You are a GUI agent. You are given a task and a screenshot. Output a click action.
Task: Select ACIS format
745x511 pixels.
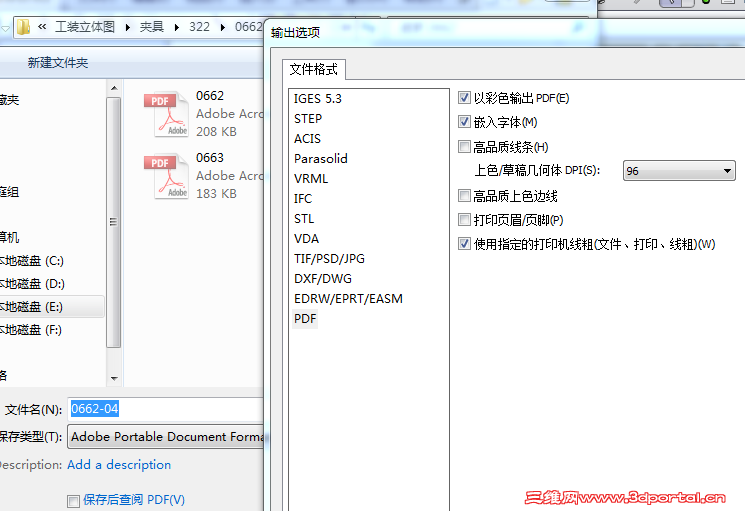coord(307,139)
